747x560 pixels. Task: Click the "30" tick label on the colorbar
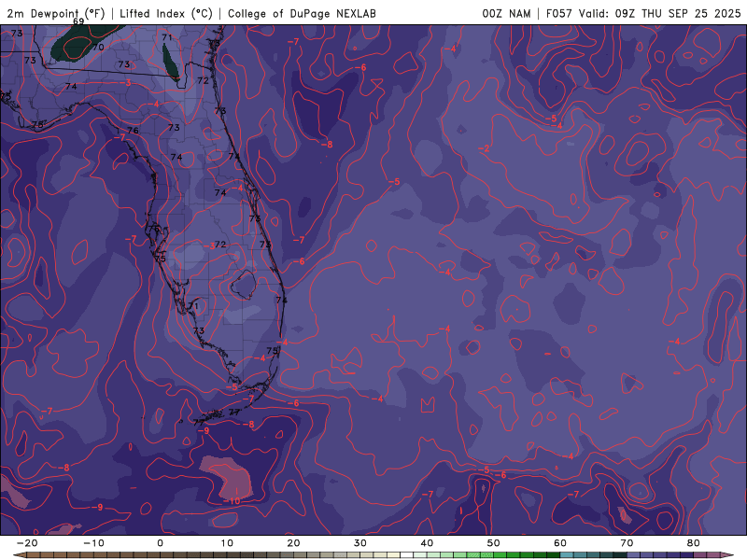point(360,543)
